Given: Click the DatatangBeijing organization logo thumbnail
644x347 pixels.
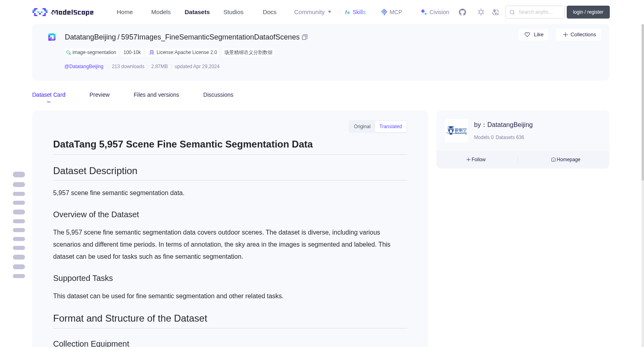Looking at the screenshot, I should (x=456, y=131).
